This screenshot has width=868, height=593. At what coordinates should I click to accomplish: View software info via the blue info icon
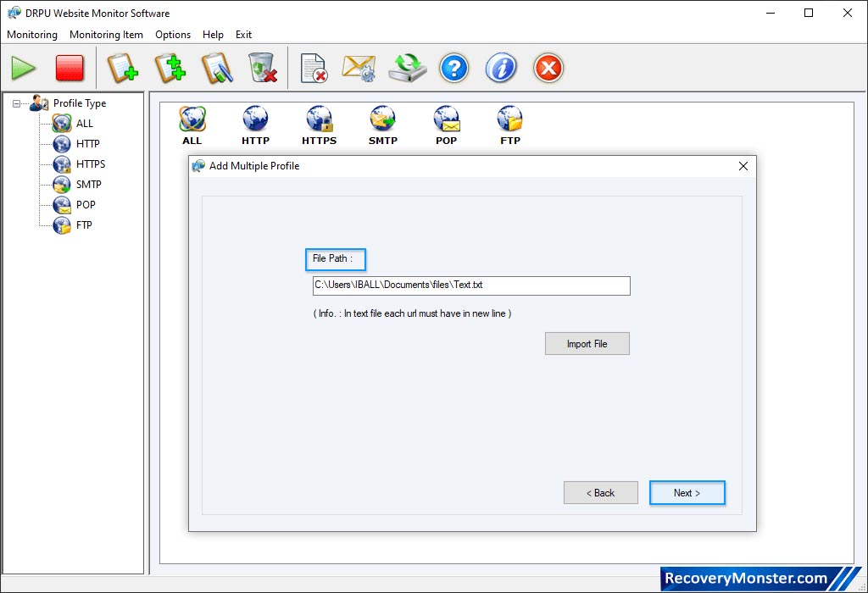click(x=501, y=68)
